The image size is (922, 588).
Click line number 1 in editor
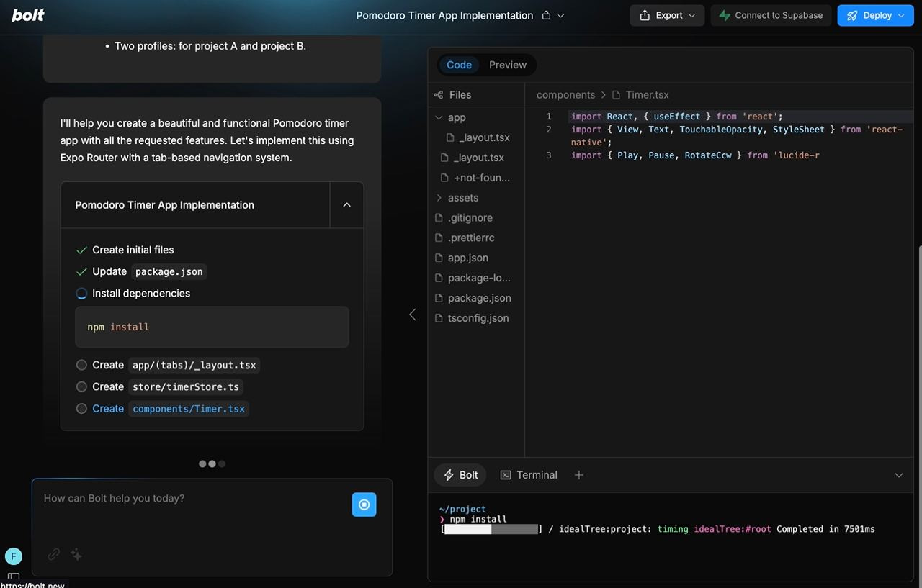[549, 117]
